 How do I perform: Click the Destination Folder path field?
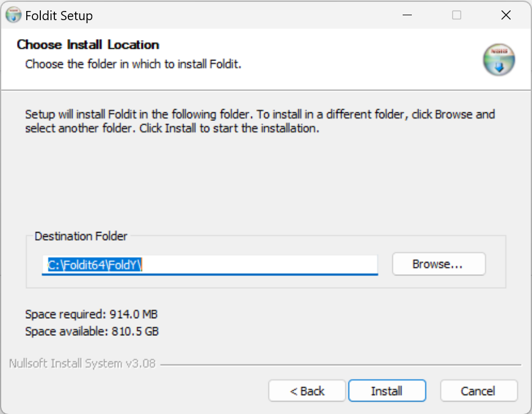(x=209, y=264)
